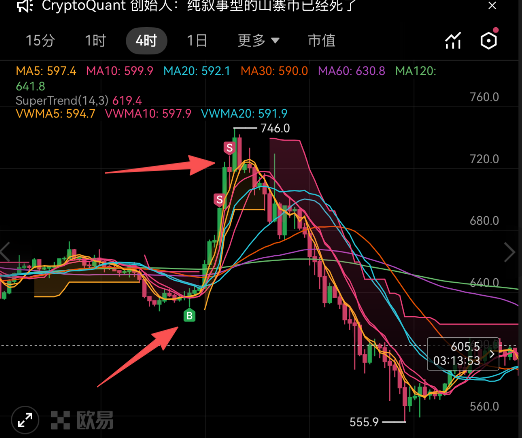
Task: Open chart settings hexagon icon
Action: [x=489, y=41]
